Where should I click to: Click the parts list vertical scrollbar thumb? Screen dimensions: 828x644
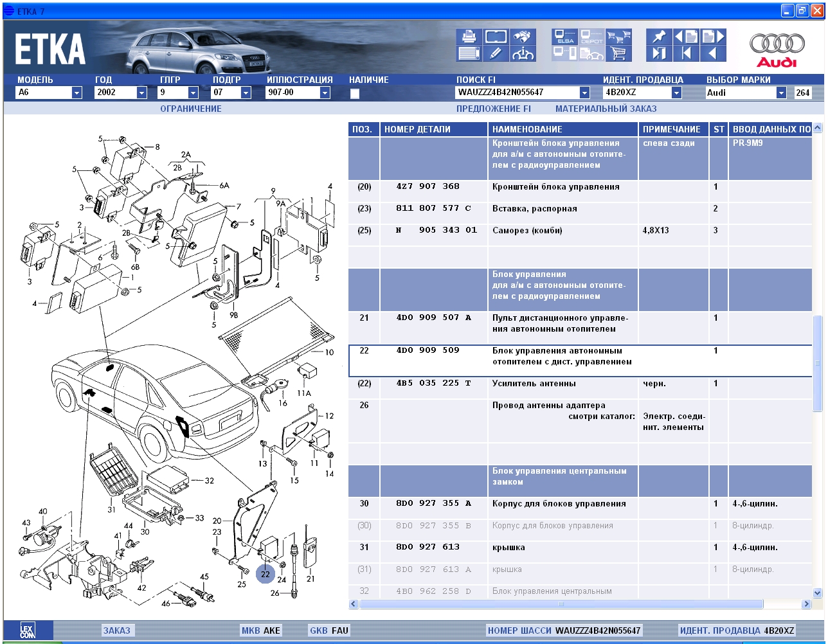click(x=818, y=363)
